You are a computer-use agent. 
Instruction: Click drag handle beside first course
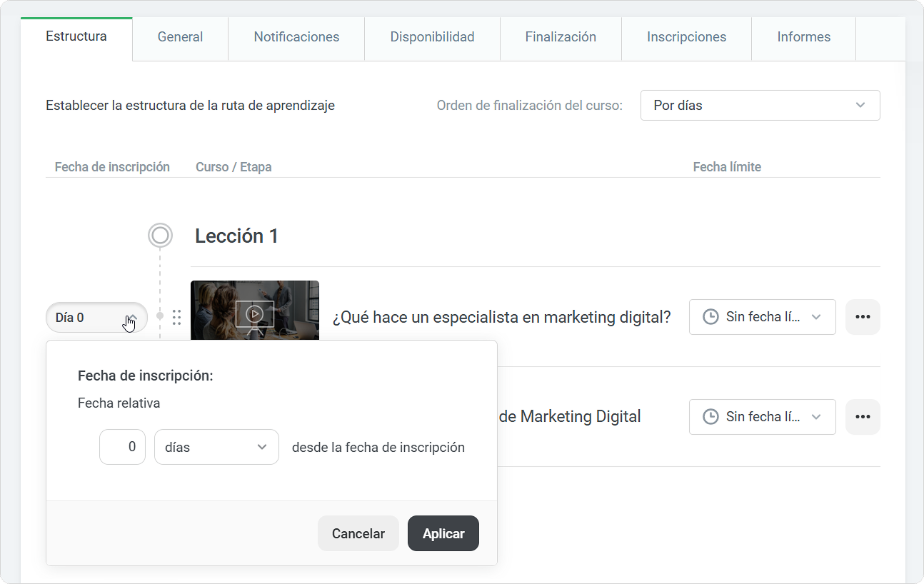tap(176, 317)
